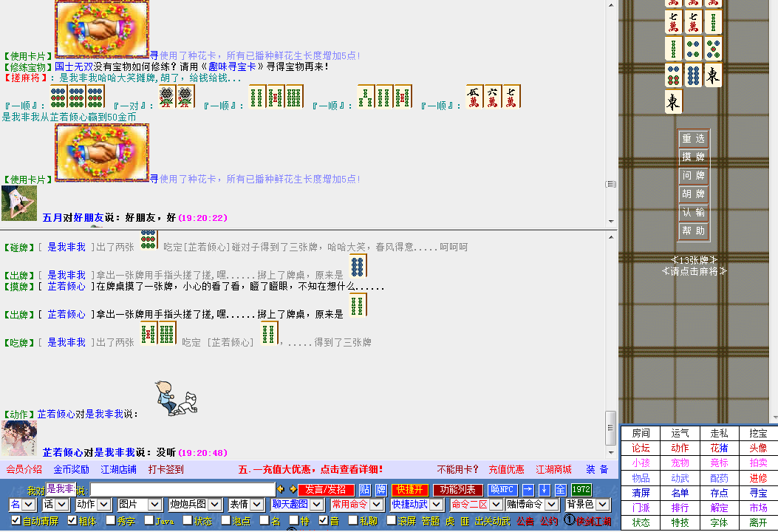The width and height of the screenshot is (778, 532).
Task: Select the East tile alone in last row
Action: 673,101
